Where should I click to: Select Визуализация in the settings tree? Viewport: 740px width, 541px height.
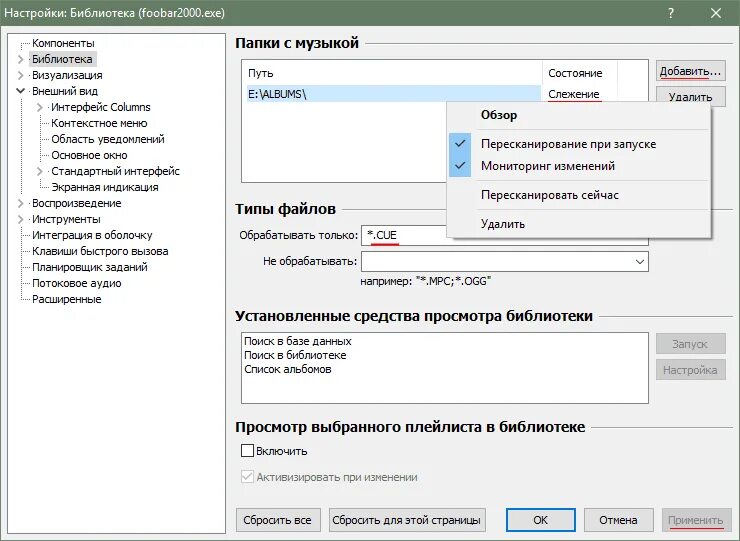pos(67,76)
